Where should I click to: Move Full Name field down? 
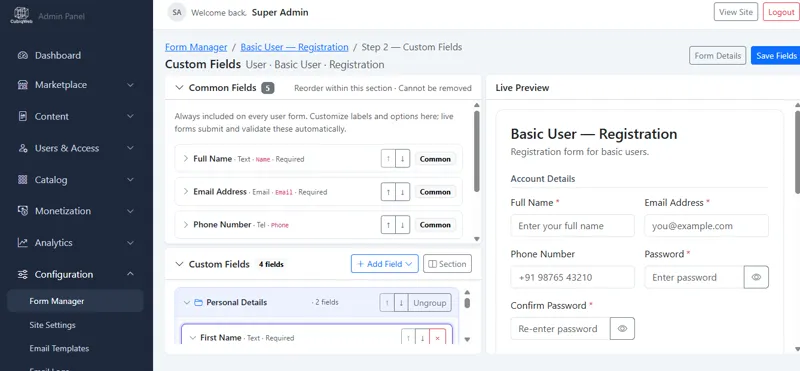(x=403, y=159)
